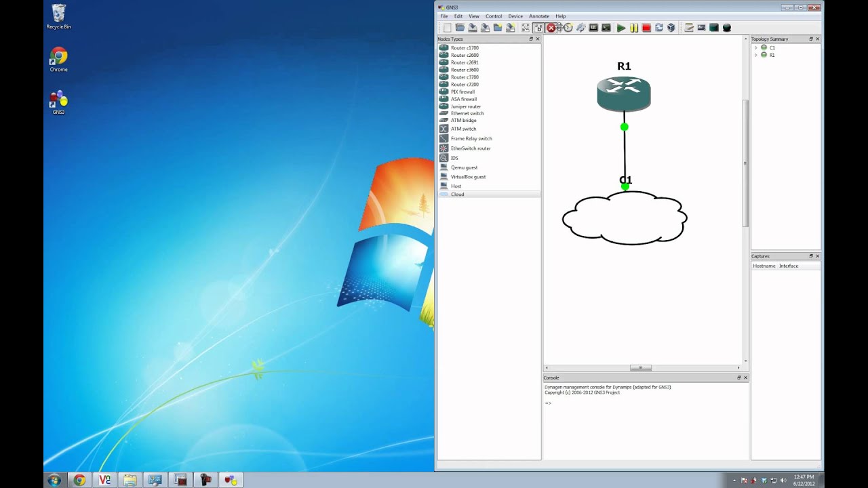Close the Console panel

pos(745,378)
